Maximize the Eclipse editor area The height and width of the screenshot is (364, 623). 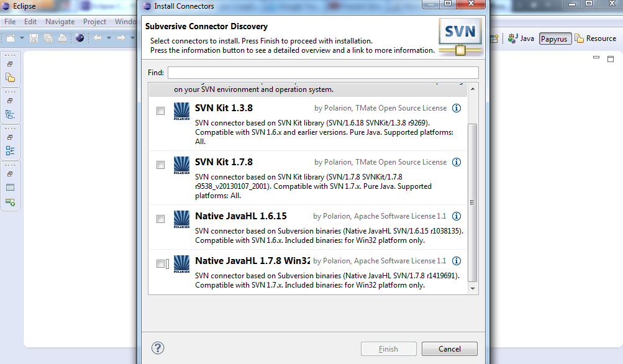[611, 59]
